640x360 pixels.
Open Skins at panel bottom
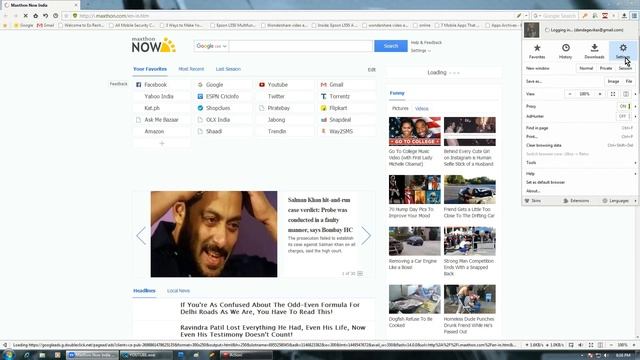pos(533,201)
